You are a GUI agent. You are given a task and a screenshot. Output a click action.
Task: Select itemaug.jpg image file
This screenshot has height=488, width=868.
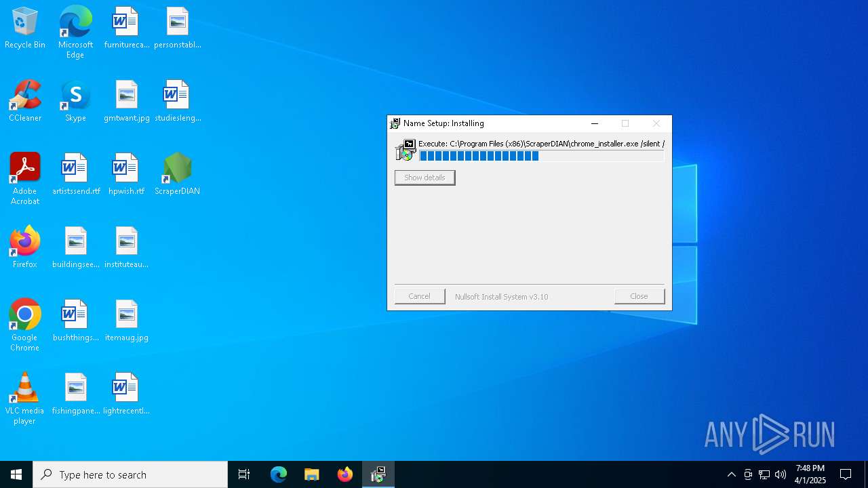click(x=126, y=321)
